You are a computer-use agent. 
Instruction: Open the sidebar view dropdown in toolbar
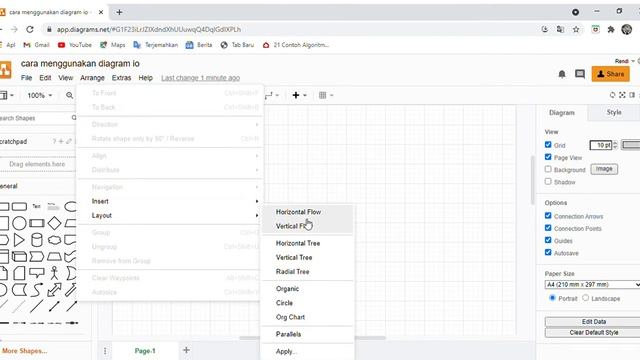pyautogui.click(x=7, y=95)
